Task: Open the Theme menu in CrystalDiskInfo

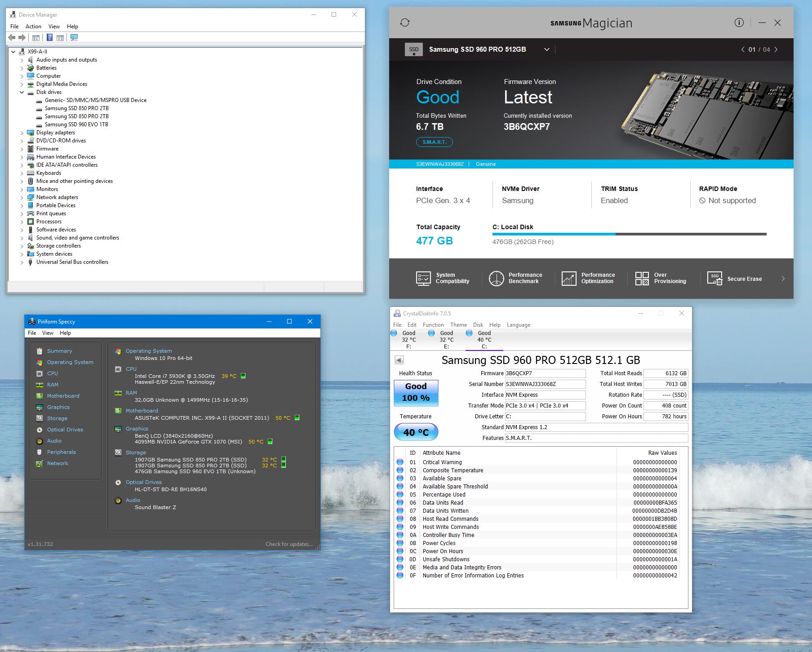Action: pos(458,325)
